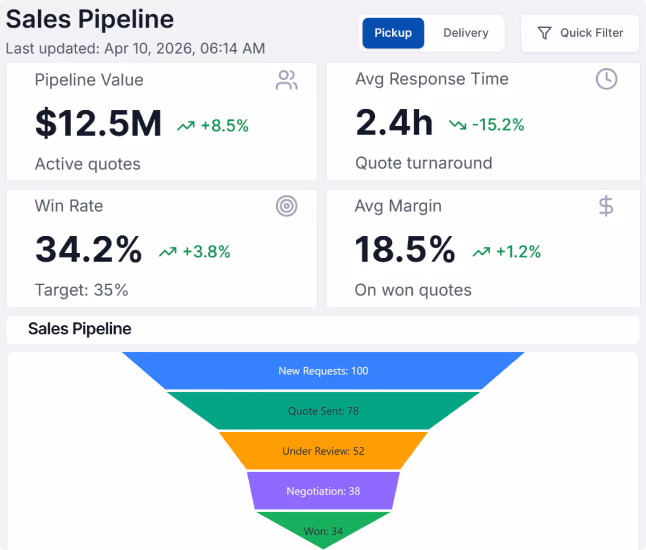The height and width of the screenshot is (550, 646).
Task: Click the New Requests: 100 funnel segment
Action: pos(323,370)
